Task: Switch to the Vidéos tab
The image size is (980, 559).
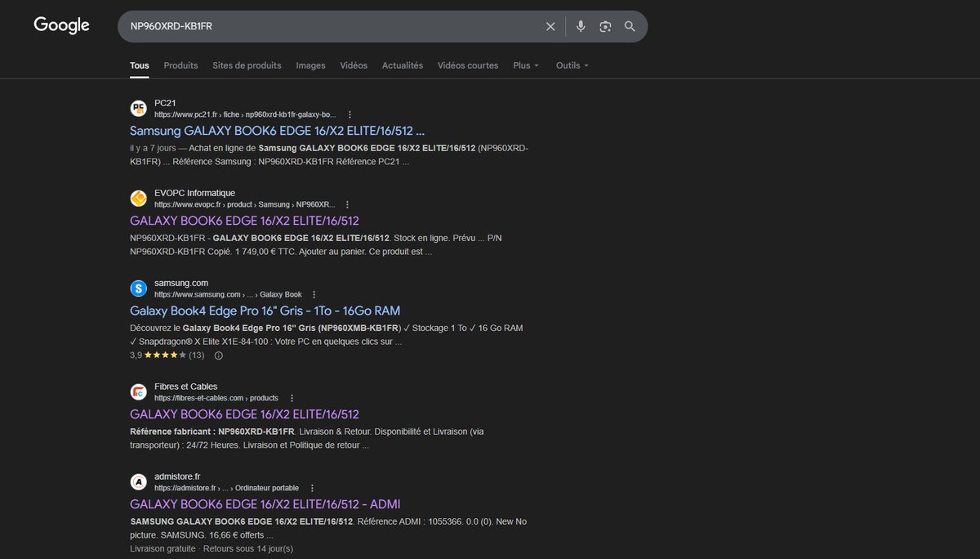Action: [x=354, y=65]
